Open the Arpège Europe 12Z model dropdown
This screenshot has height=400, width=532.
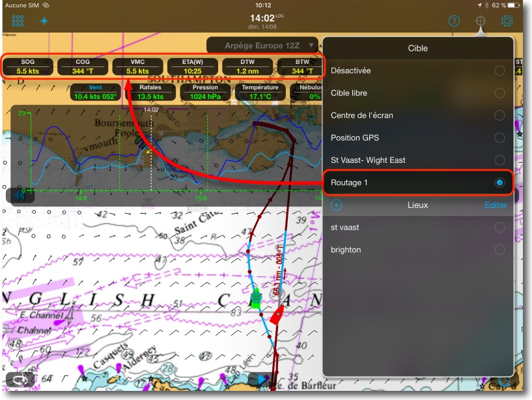point(262,46)
